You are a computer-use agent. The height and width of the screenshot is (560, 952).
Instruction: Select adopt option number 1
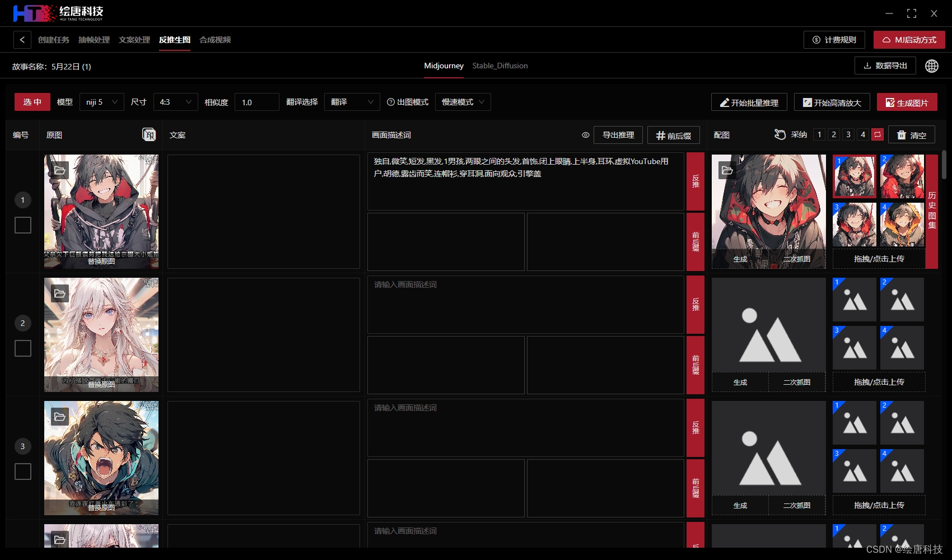pos(819,134)
